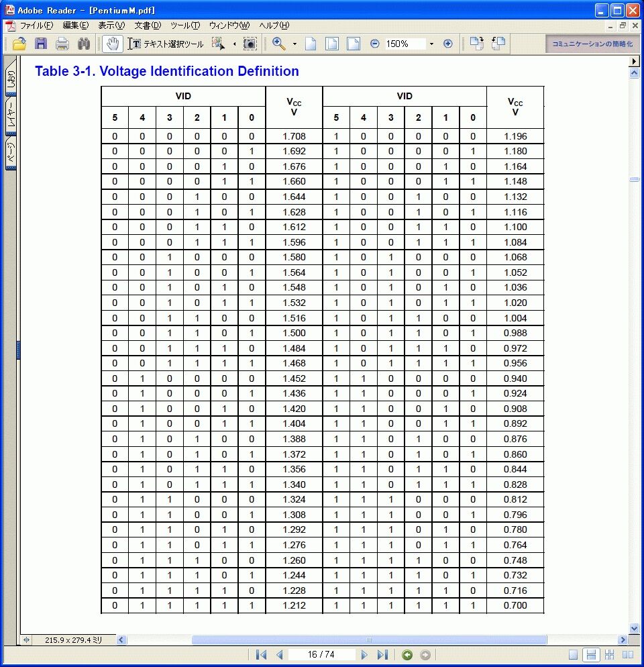Switch to Single Page layout
The height and width of the screenshot is (667, 644).
click(x=574, y=655)
